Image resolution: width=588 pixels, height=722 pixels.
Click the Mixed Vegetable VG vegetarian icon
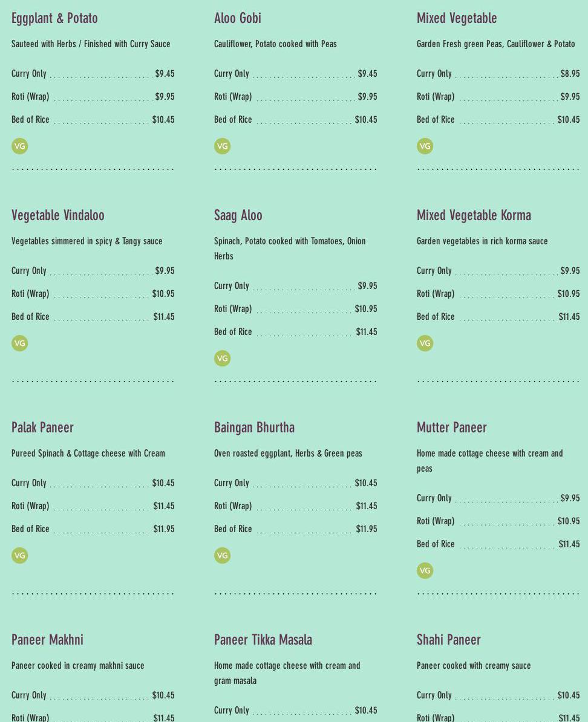[425, 146]
